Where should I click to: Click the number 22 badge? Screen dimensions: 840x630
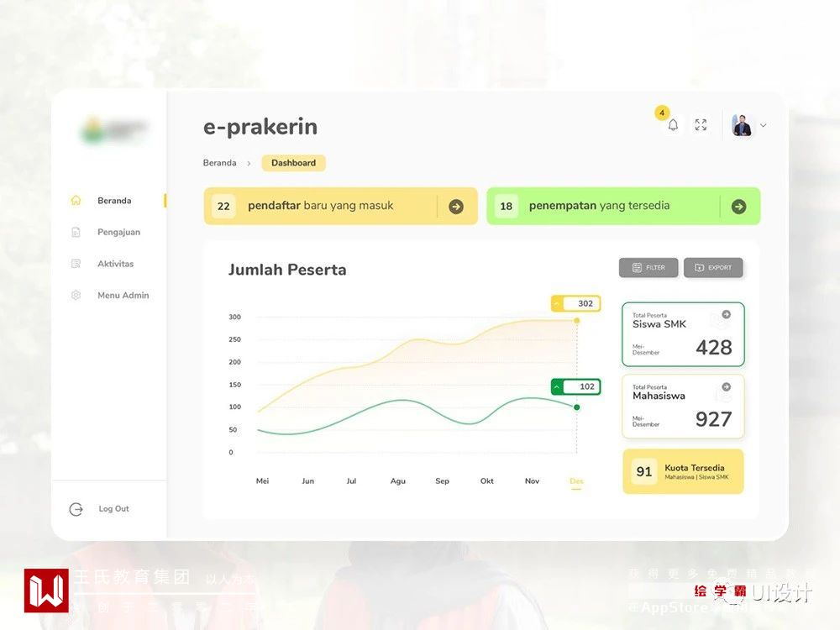(223, 207)
